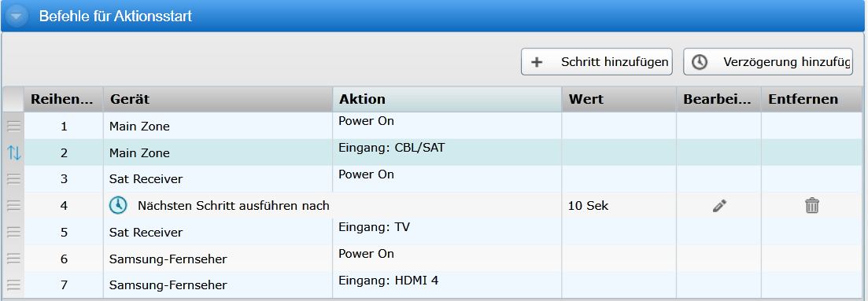Click the up-down reorder arrows on row 2
This screenshot has height=301, width=868.
[13, 152]
